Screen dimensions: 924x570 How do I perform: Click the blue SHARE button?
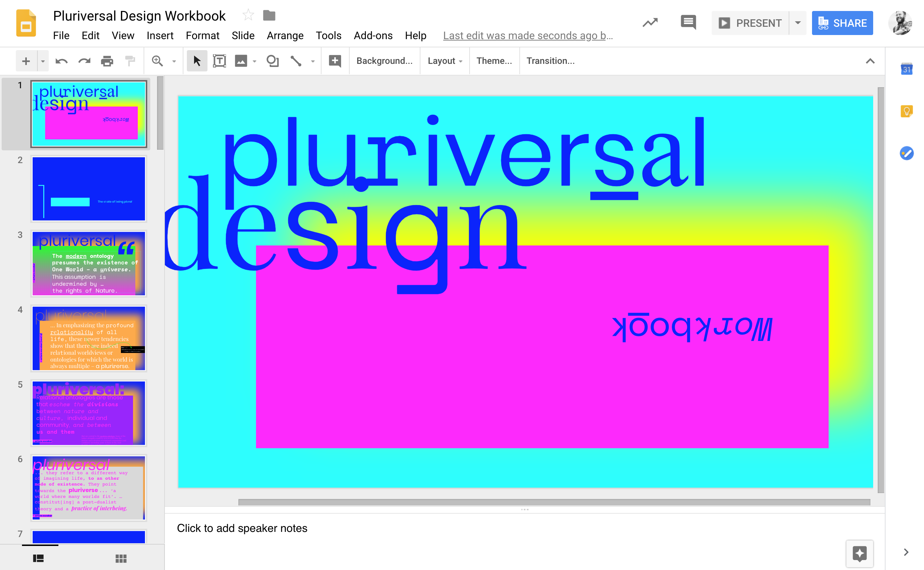pyautogui.click(x=842, y=23)
